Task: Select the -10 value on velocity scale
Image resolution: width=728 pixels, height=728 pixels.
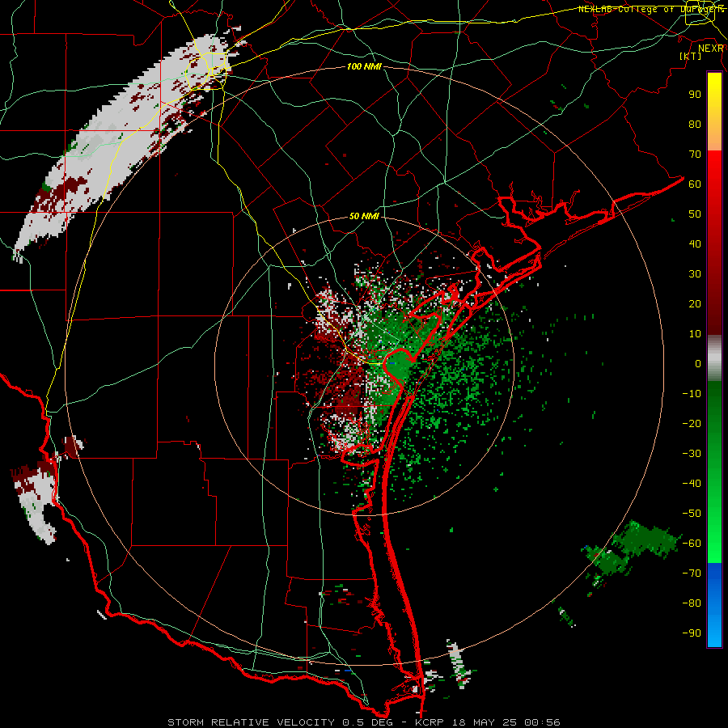Action: [692, 394]
